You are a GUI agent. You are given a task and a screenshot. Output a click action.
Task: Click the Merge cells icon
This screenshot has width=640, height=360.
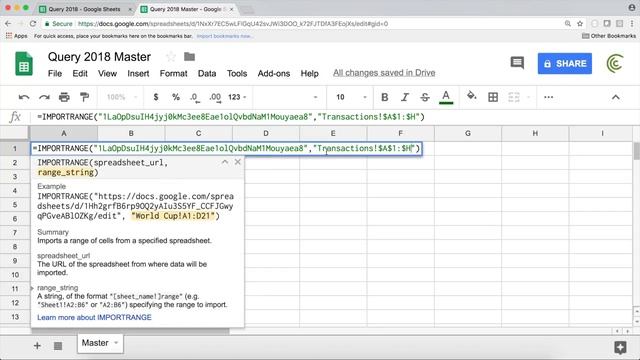coord(514,97)
